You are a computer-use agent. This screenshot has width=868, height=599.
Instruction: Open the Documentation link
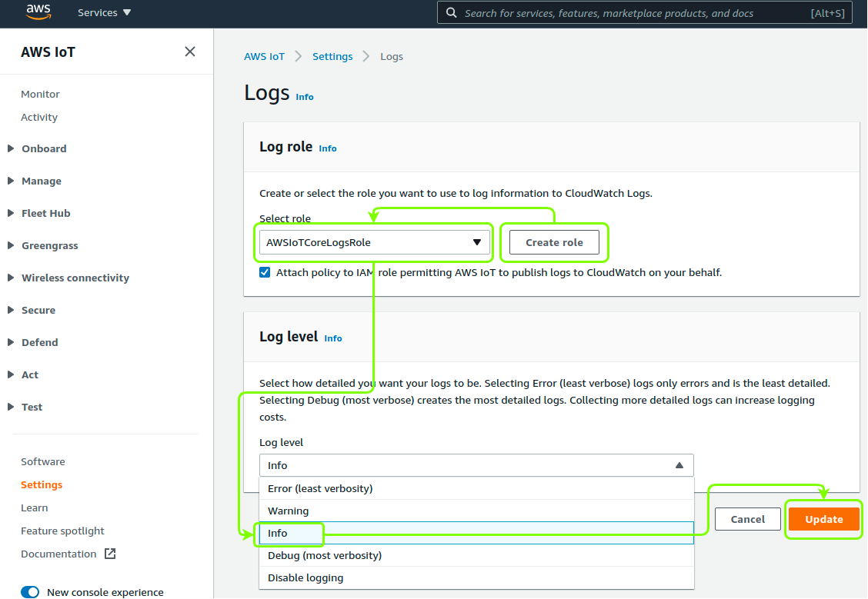coord(58,554)
